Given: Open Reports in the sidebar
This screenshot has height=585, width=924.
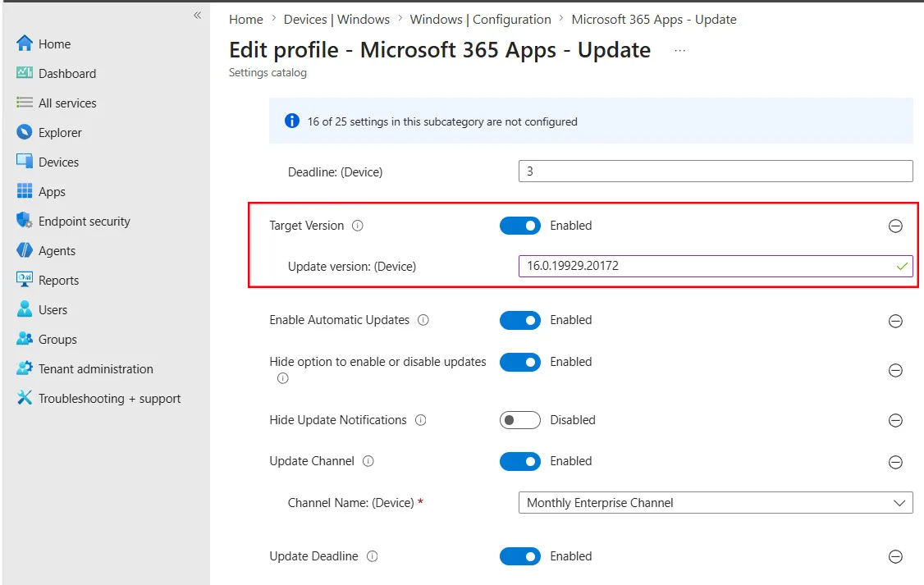Looking at the screenshot, I should [x=58, y=281].
